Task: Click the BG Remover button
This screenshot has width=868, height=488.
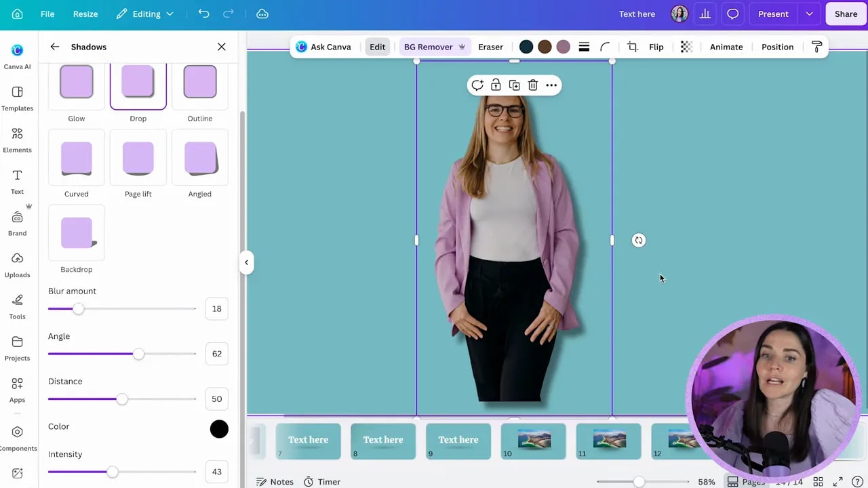Action: tap(434, 47)
